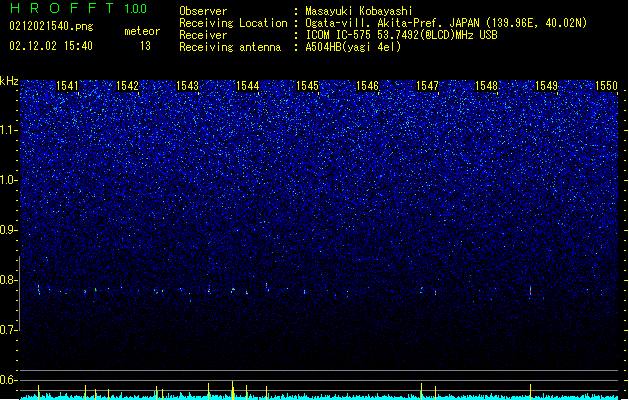
Task: Click the Receiving Location label
Action: tap(233, 23)
